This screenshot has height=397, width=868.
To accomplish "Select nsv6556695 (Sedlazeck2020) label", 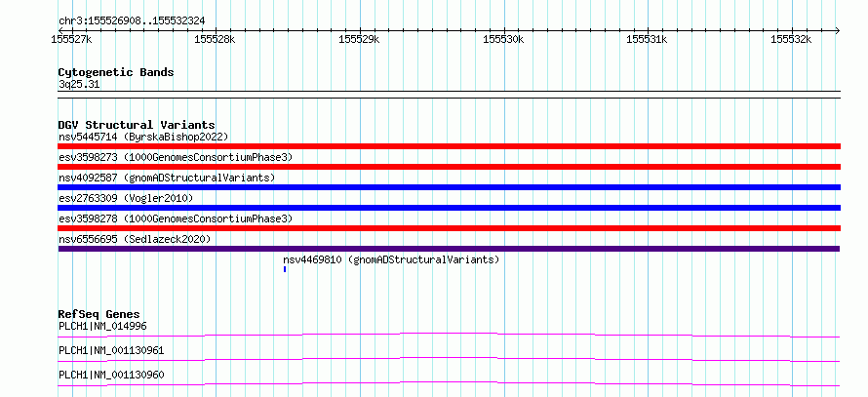I will pyautogui.click(x=135, y=239).
